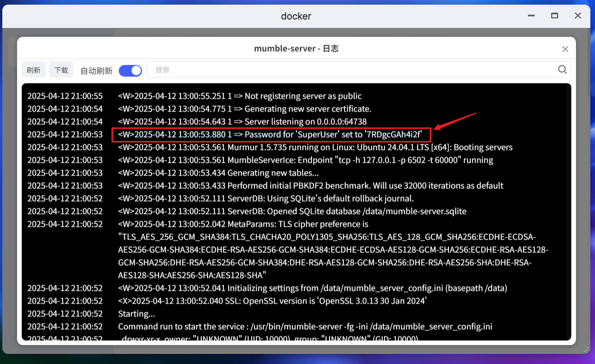Click the 'mumble-server - 日志' dialog title
The height and width of the screenshot is (364, 595).
pos(296,49)
